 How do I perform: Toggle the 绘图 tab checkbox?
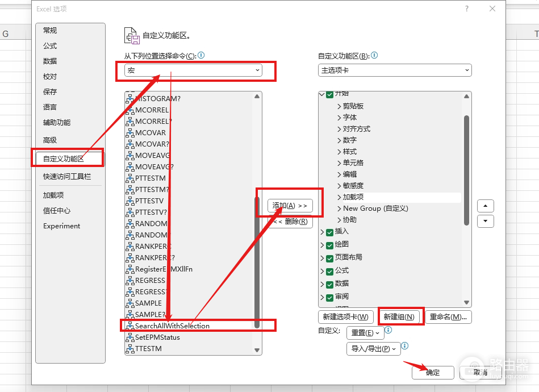[x=329, y=245]
